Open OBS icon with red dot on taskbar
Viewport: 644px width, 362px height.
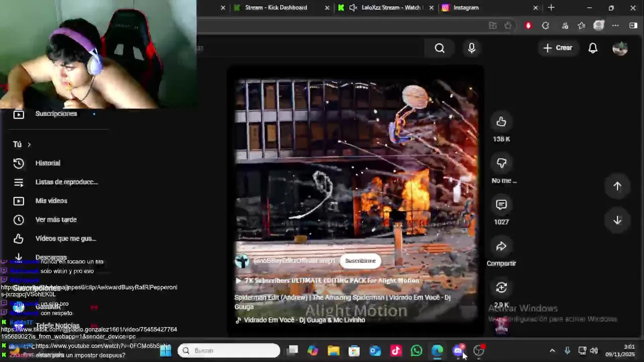479,350
